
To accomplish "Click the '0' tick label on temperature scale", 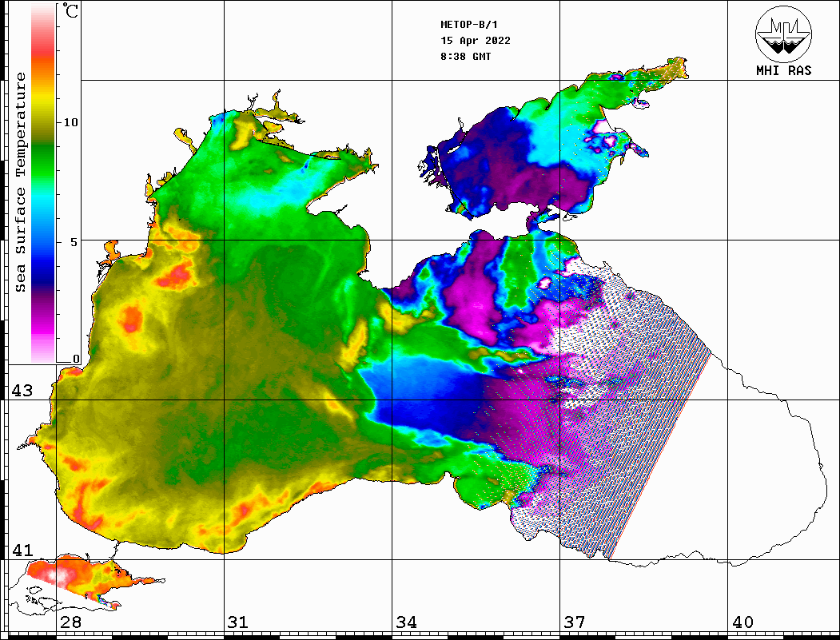I will (76, 359).
